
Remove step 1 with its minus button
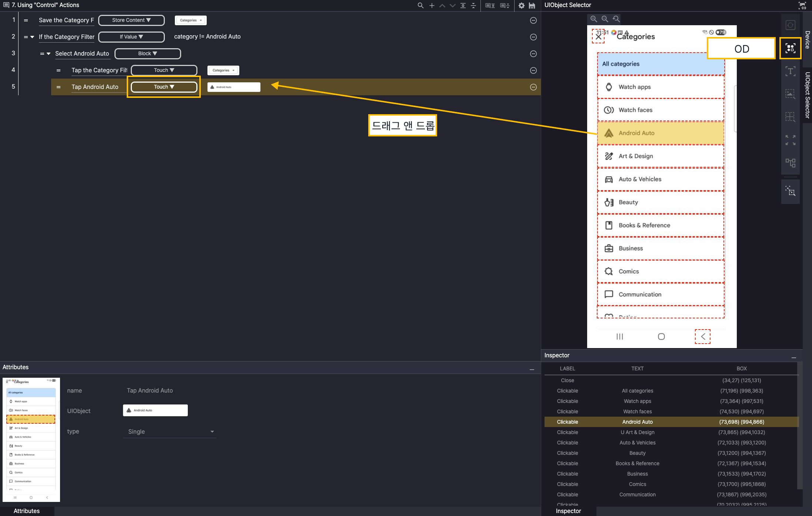(x=533, y=21)
